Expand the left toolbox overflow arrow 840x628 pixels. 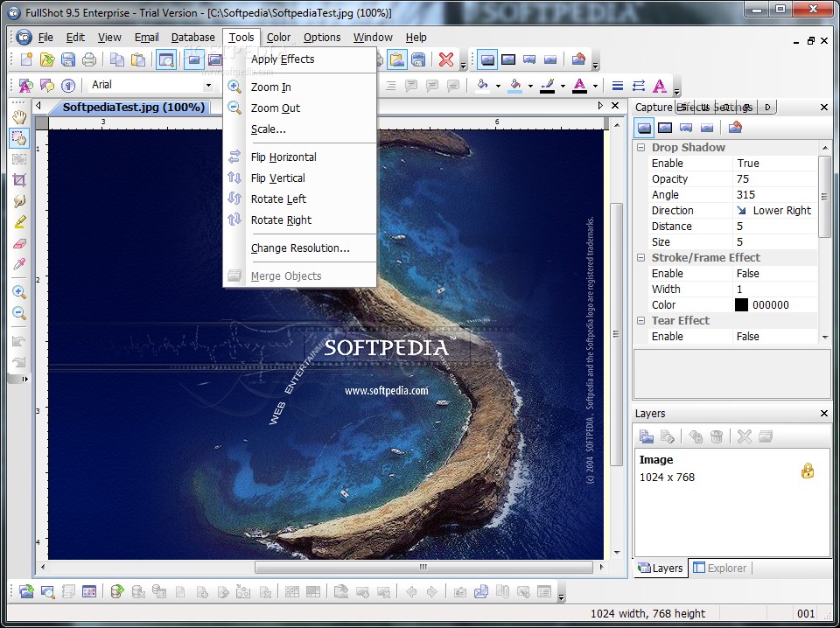click(x=24, y=379)
